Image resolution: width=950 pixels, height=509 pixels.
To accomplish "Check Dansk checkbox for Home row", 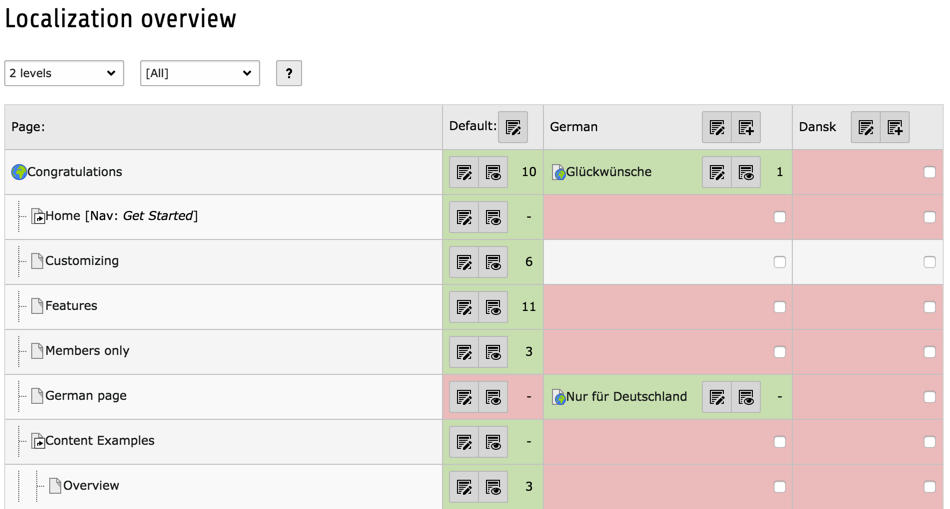I will coord(929,217).
